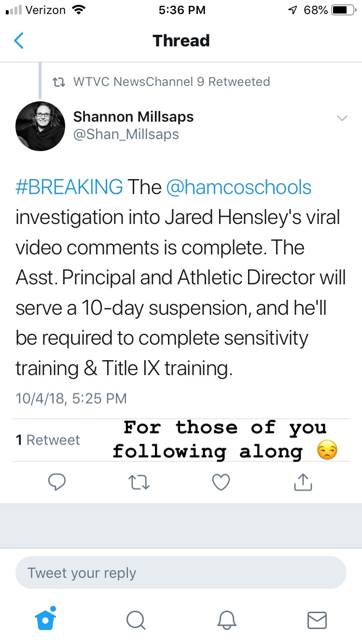Tap the battery indicator in status bar
The image size is (362, 644).
344,10
